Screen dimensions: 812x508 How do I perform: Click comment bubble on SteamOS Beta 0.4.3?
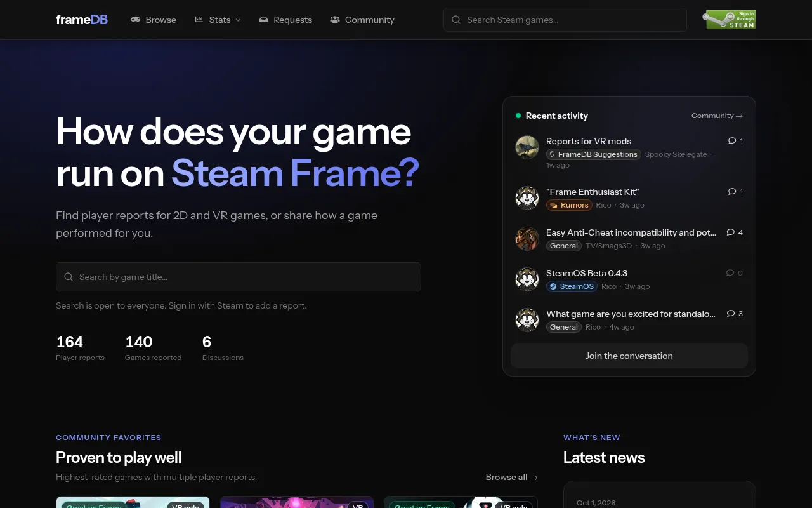click(x=730, y=273)
